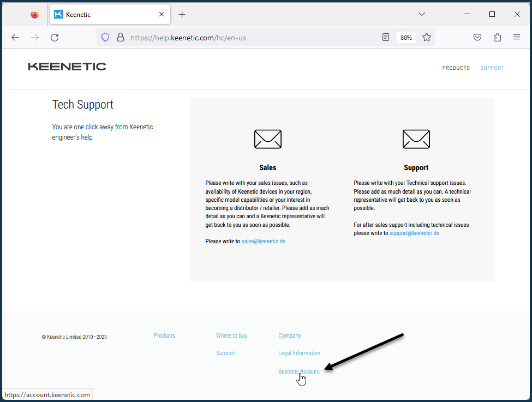
Task: Click the 80% zoom indicator
Action: (x=406, y=38)
